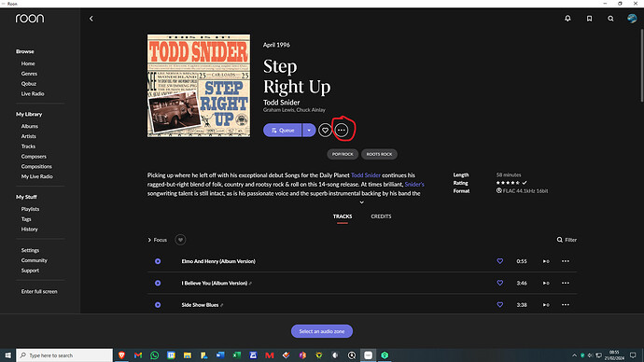
Task: Open Compositions in My Library
Action: (x=36, y=167)
